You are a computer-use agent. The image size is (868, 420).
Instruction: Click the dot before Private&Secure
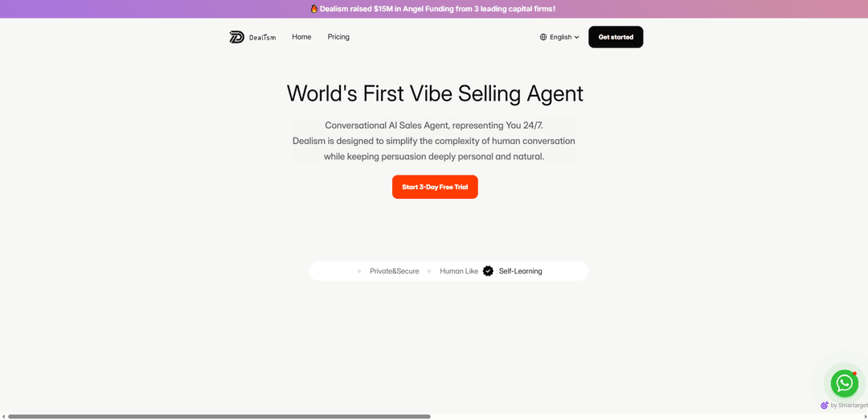tap(359, 271)
